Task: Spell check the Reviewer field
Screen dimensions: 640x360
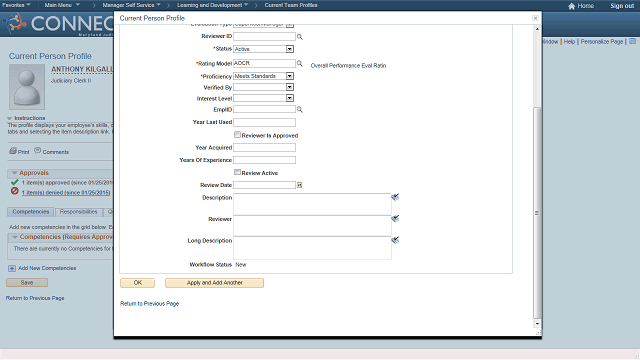Action: point(395,219)
